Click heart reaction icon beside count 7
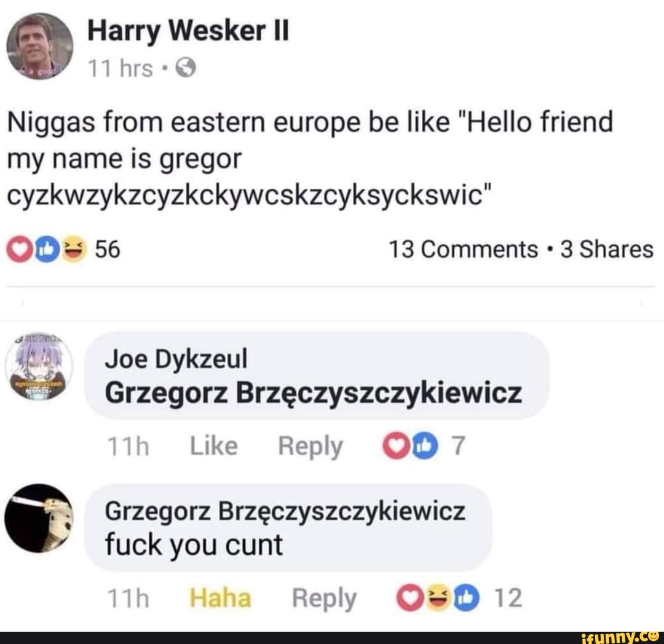 click(396, 446)
